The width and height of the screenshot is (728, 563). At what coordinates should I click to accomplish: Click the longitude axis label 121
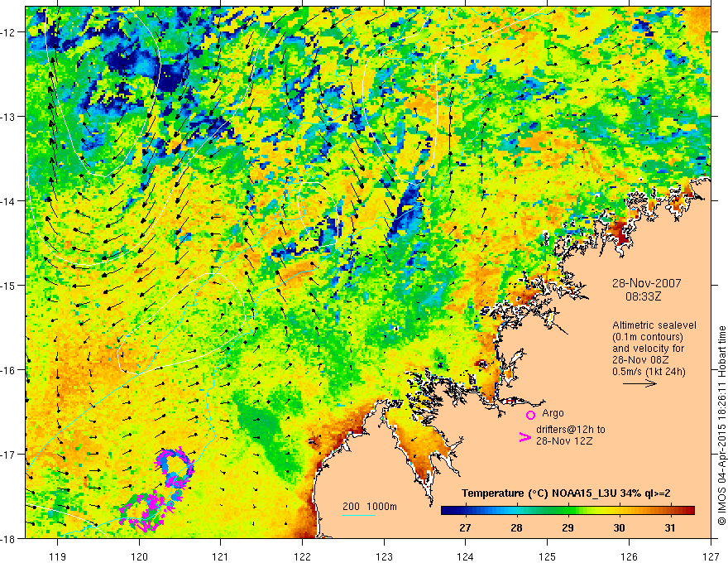point(221,556)
